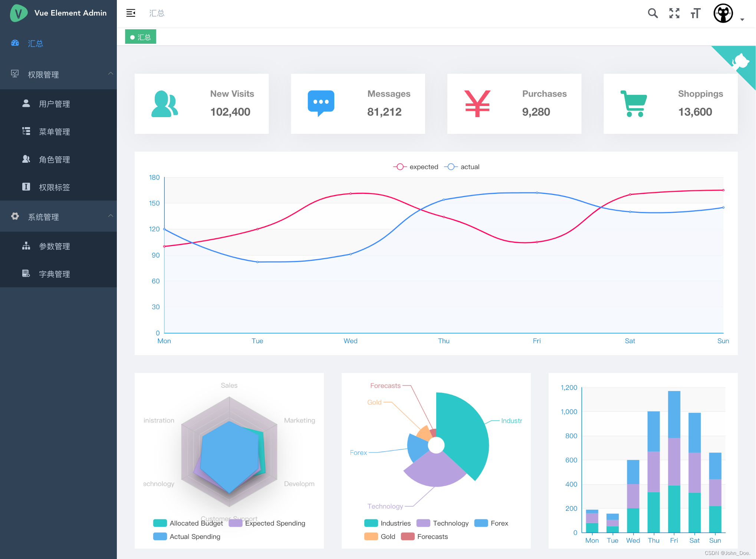The image size is (756, 559).
Task: Toggle Gold pie legend
Action: coord(380,536)
